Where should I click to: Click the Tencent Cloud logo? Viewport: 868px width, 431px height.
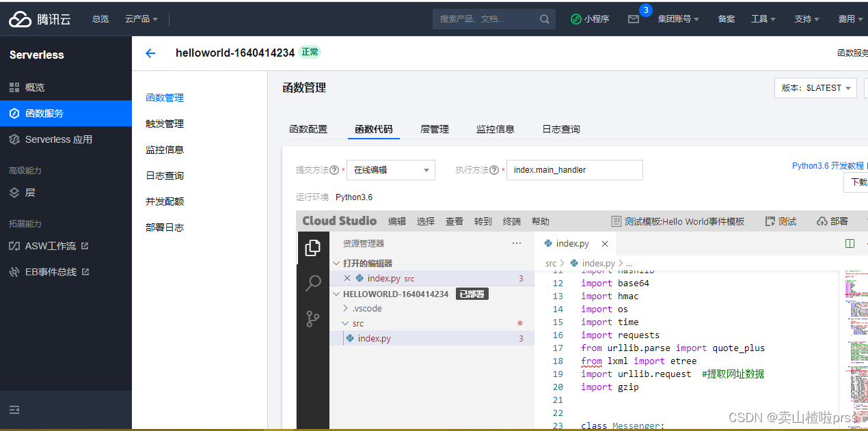40,19
